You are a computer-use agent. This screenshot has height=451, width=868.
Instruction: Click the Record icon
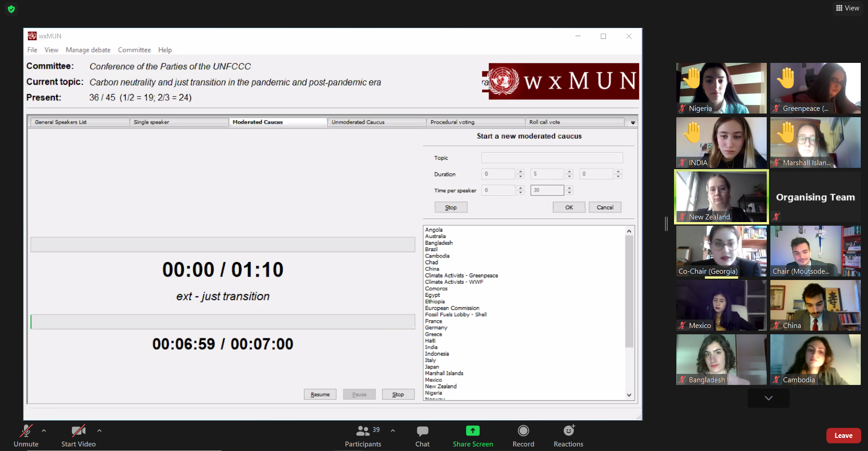click(x=523, y=431)
